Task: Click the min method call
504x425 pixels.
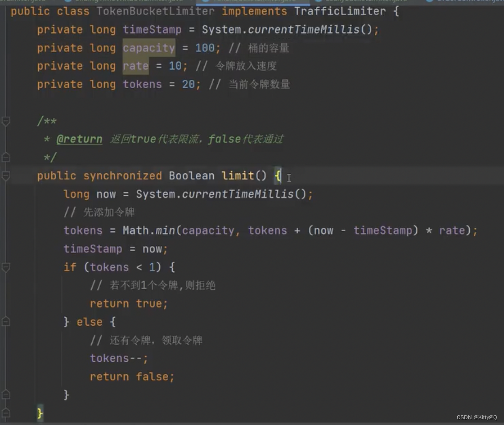Action: pyautogui.click(x=166, y=230)
